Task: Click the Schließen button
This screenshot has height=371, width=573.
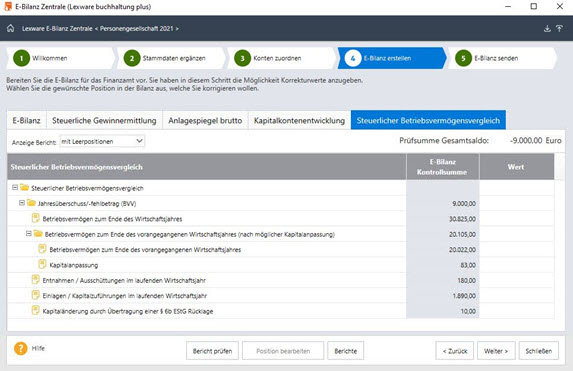Action: (x=539, y=351)
